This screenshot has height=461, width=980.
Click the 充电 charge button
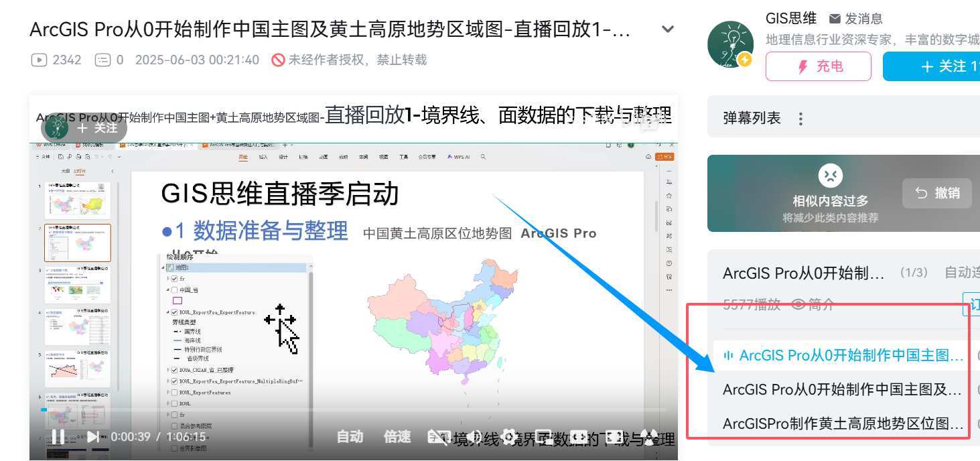coord(819,66)
